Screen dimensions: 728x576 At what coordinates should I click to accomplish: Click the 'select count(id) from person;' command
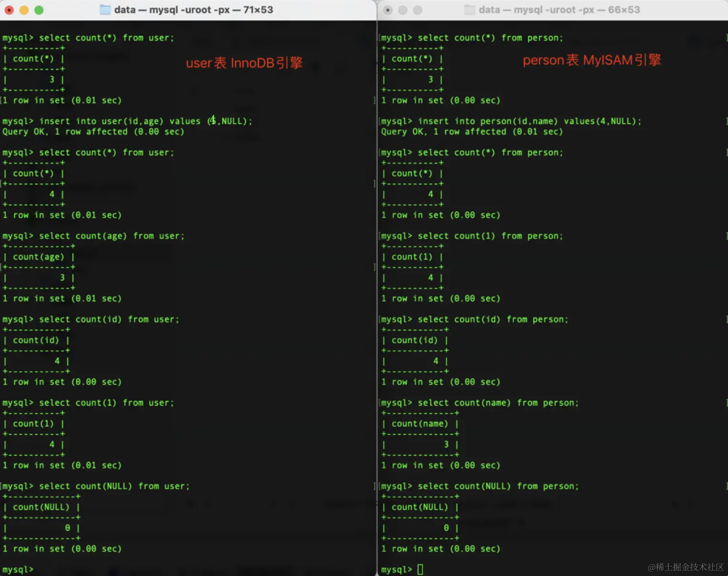(493, 319)
